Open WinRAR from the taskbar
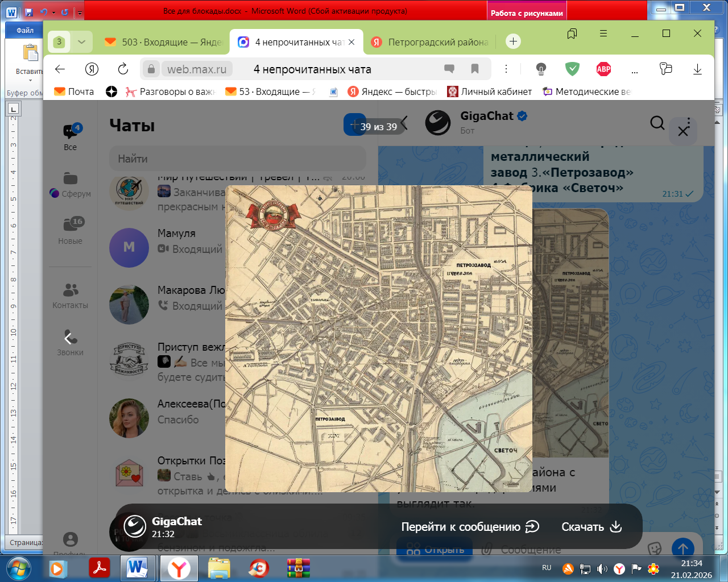Viewport: 728px width, 582px height. point(298,568)
